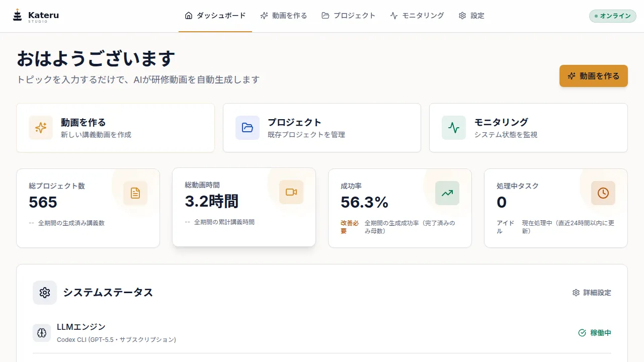This screenshot has height=362, width=644.
Task: Open 詳細設定 link
Action: click(592, 293)
